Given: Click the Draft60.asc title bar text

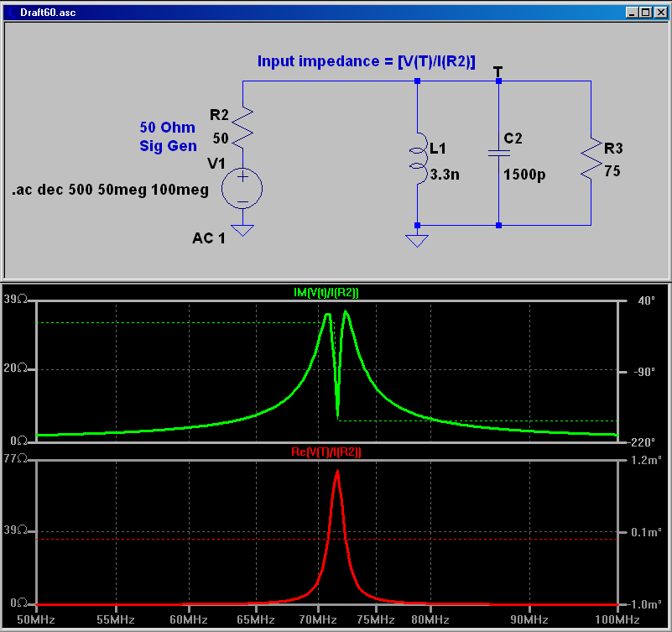Looking at the screenshot, I should (48, 13).
